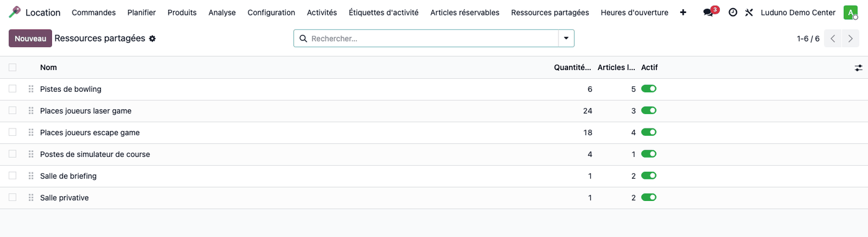
Task: Toggle Actif switch for Places joueurs laser game
Action: click(649, 110)
